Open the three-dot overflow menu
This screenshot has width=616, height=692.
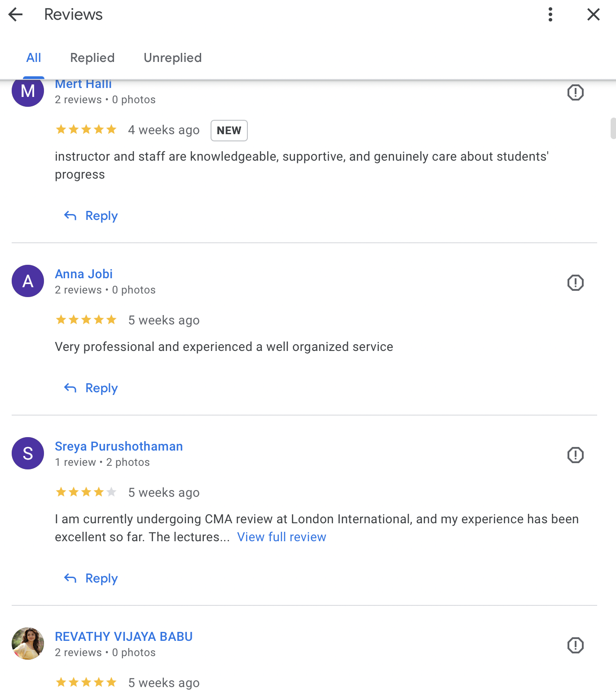click(550, 14)
